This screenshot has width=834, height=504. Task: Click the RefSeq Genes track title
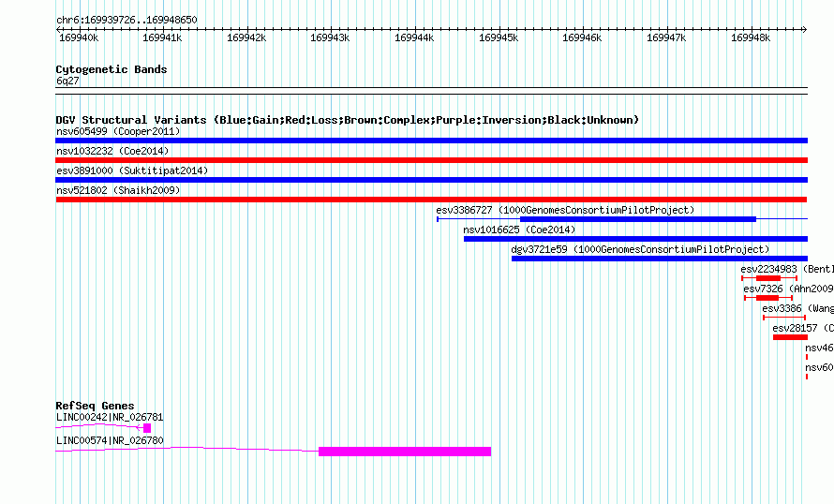coord(95,406)
